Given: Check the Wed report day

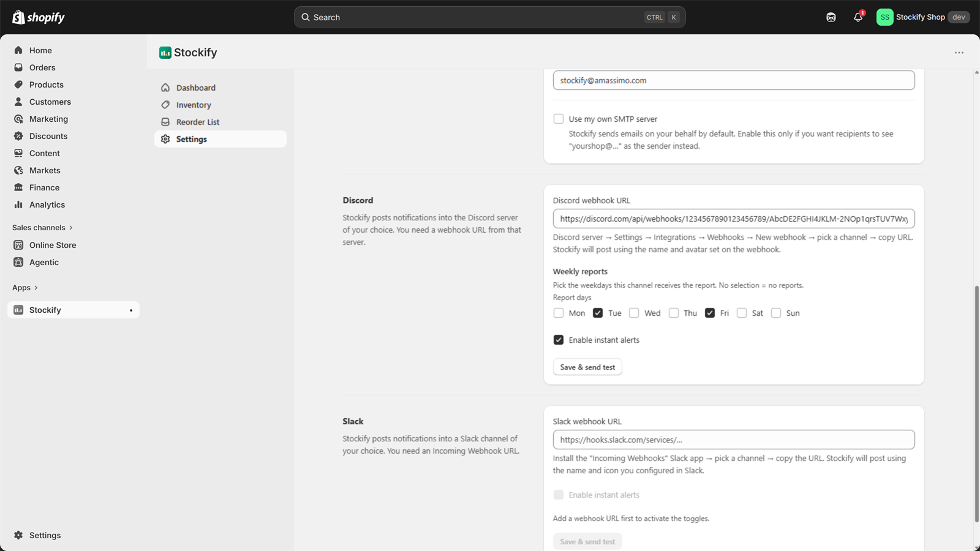Looking at the screenshot, I should [x=634, y=313].
